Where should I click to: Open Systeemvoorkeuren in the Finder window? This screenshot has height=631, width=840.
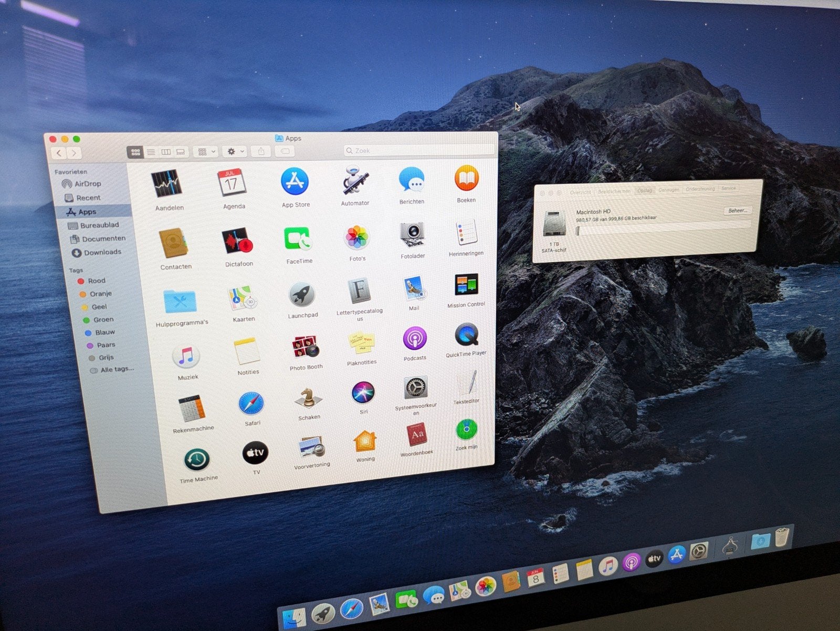pyautogui.click(x=416, y=388)
